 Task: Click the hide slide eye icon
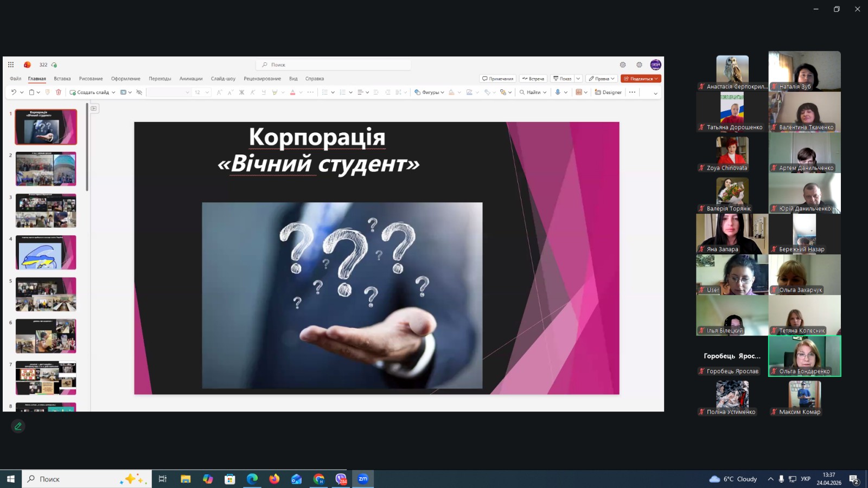tap(139, 92)
